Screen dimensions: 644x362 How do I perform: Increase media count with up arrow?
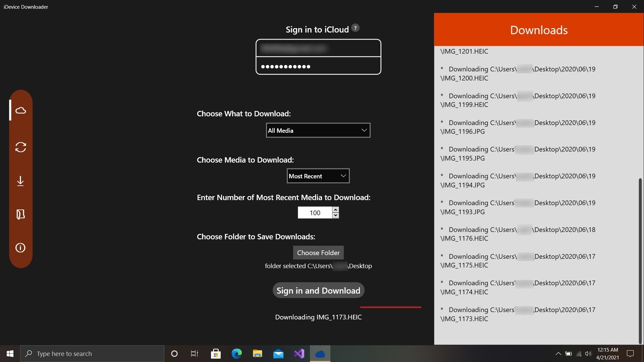[x=335, y=209]
